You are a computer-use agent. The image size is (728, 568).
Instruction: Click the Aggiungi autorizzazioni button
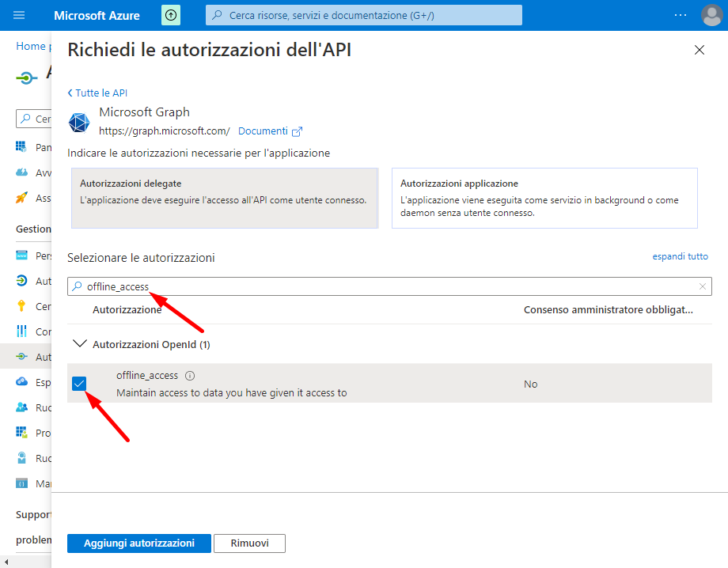(x=139, y=543)
